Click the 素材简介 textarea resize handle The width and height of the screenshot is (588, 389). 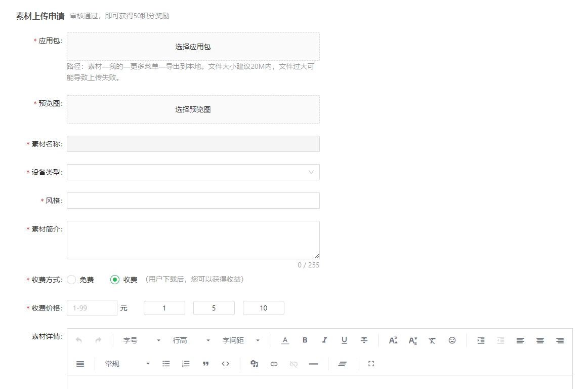click(317, 256)
